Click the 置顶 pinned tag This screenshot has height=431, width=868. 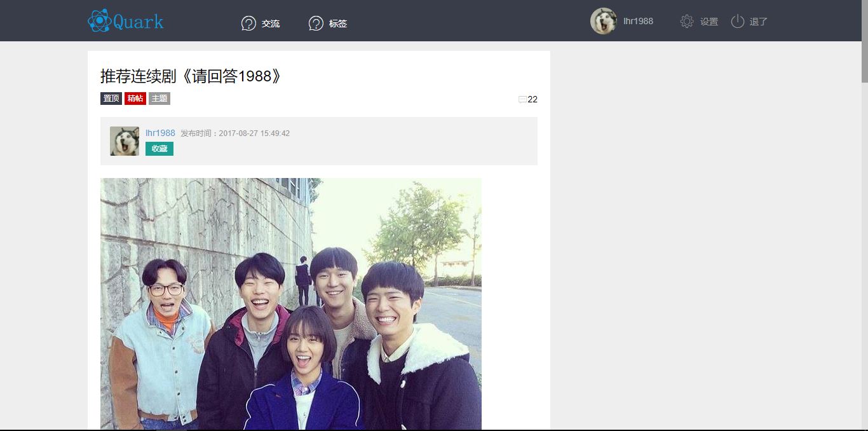(x=111, y=99)
